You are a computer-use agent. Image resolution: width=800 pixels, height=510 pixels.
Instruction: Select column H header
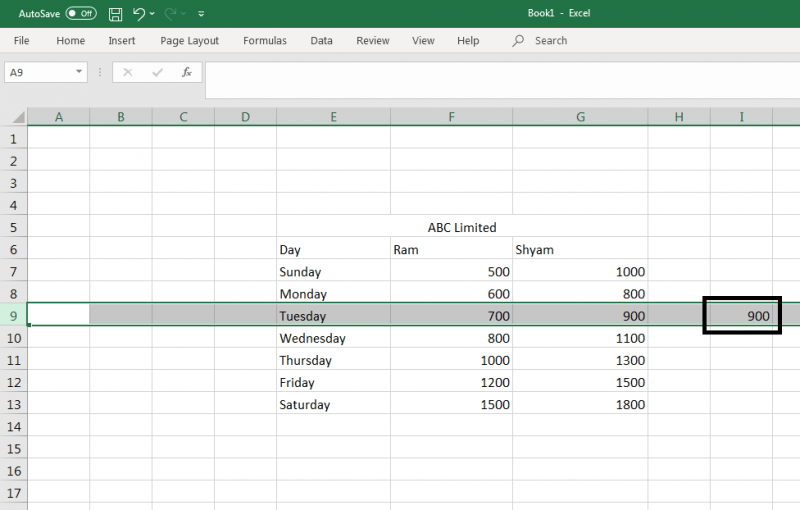point(679,117)
